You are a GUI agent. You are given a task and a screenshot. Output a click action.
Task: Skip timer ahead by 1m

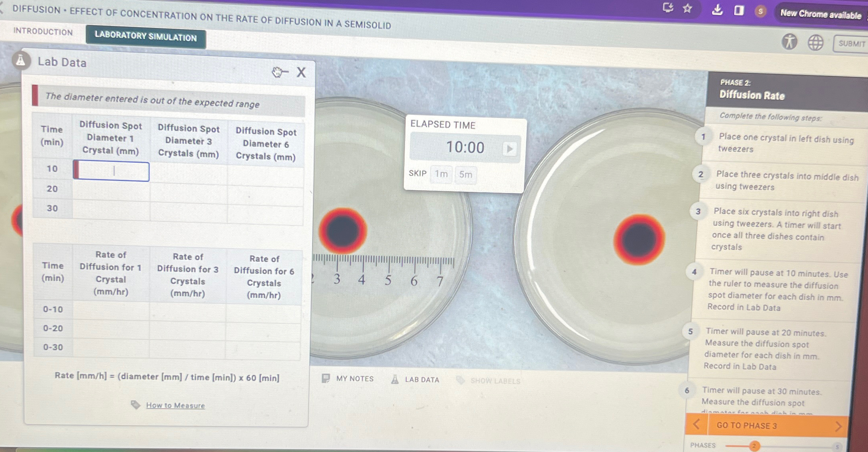(x=441, y=174)
